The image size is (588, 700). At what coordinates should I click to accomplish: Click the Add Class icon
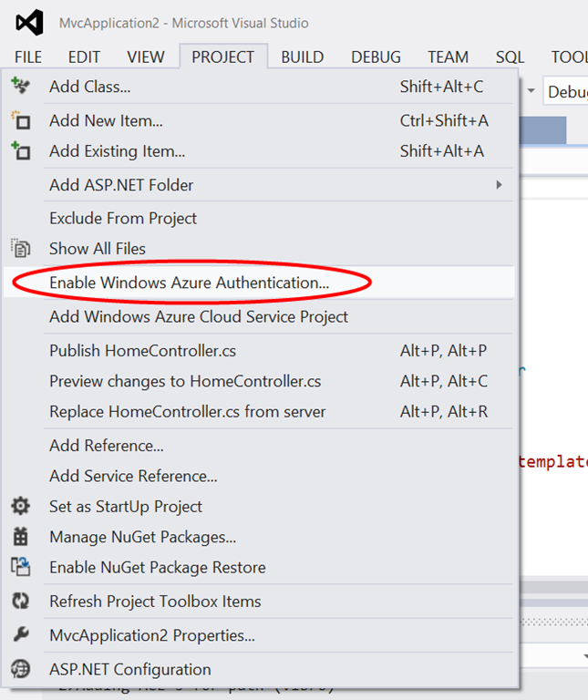pos(20,86)
